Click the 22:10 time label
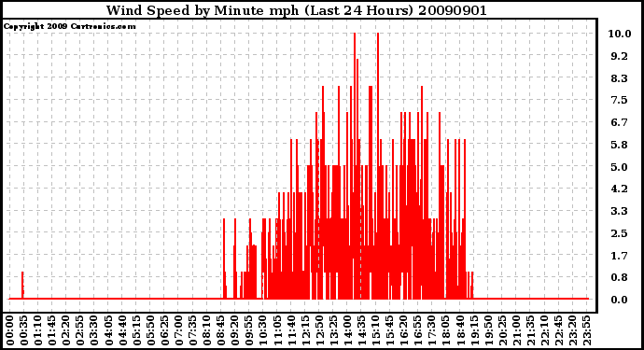This screenshot has height=350, width=644. [544, 330]
